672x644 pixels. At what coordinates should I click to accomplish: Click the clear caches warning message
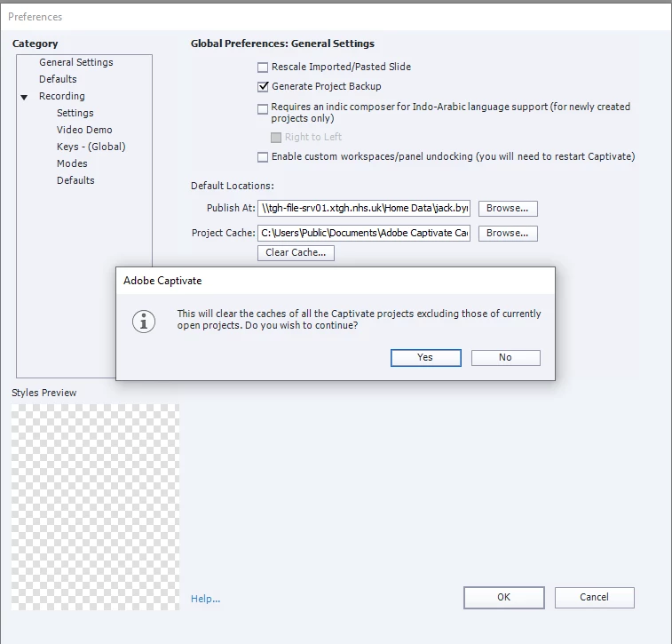[360, 320]
